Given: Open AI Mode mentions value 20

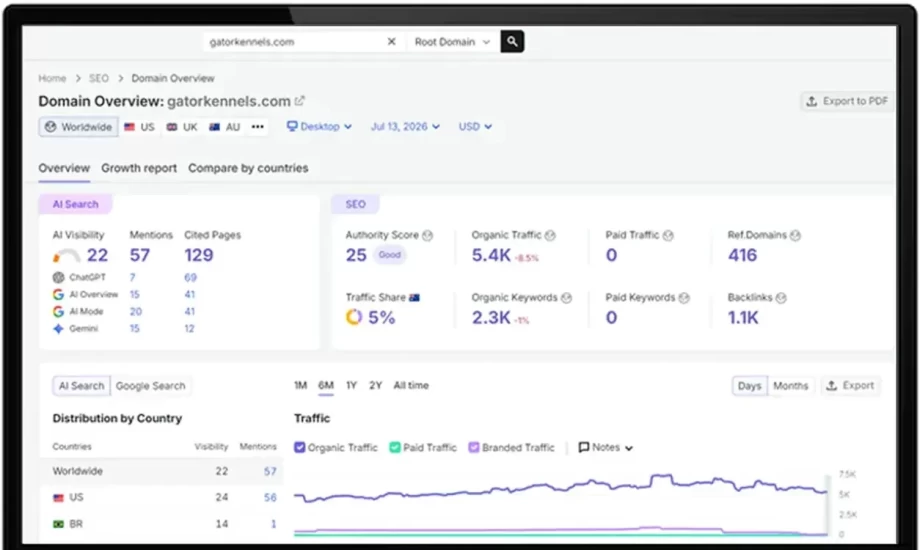Looking at the screenshot, I should pyautogui.click(x=136, y=311).
